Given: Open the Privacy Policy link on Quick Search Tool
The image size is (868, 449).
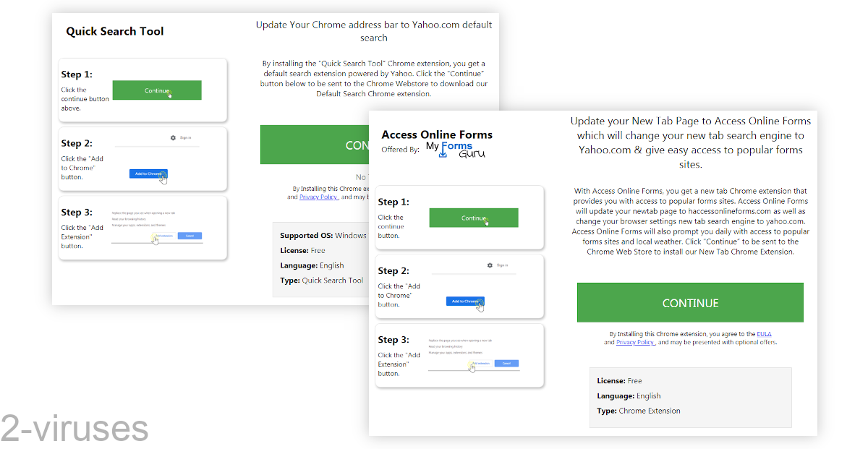Looking at the screenshot, I should tap(319, 197).
